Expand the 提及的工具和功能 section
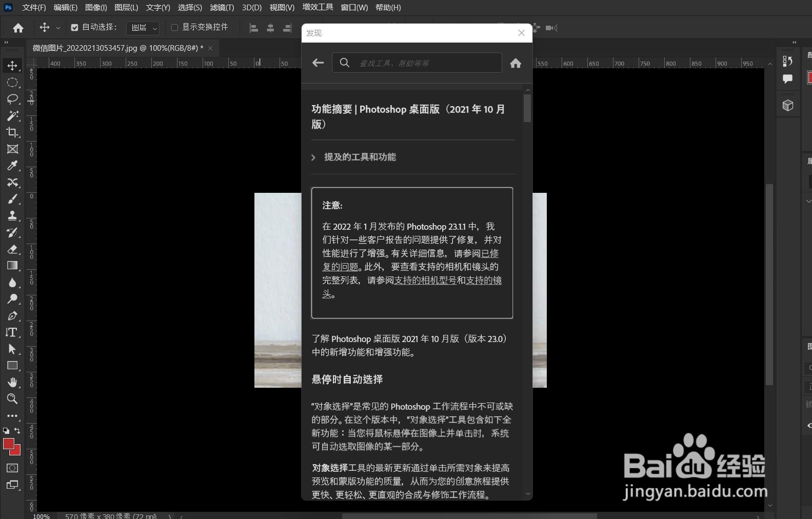The image size is (812, 519). pos(354,157)
